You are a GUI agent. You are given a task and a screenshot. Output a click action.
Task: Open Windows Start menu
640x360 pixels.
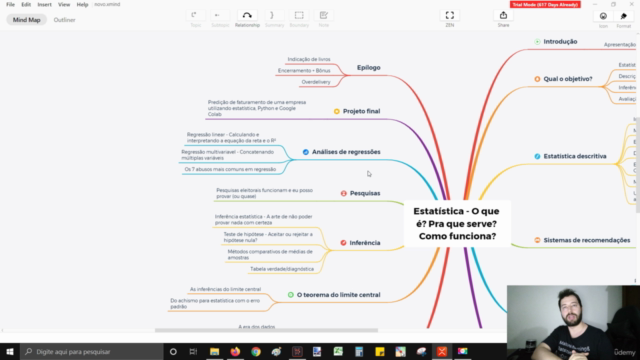point(10,351)
